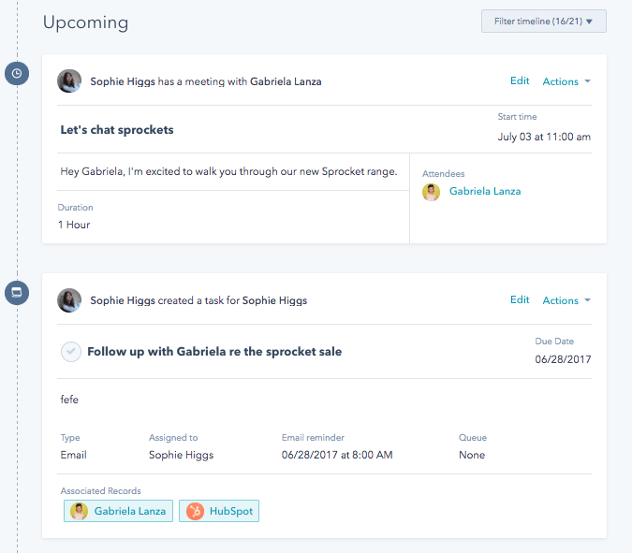Edit the Let's chat sprockets meeting
This screenshot has width=632, height=553.
519,81
